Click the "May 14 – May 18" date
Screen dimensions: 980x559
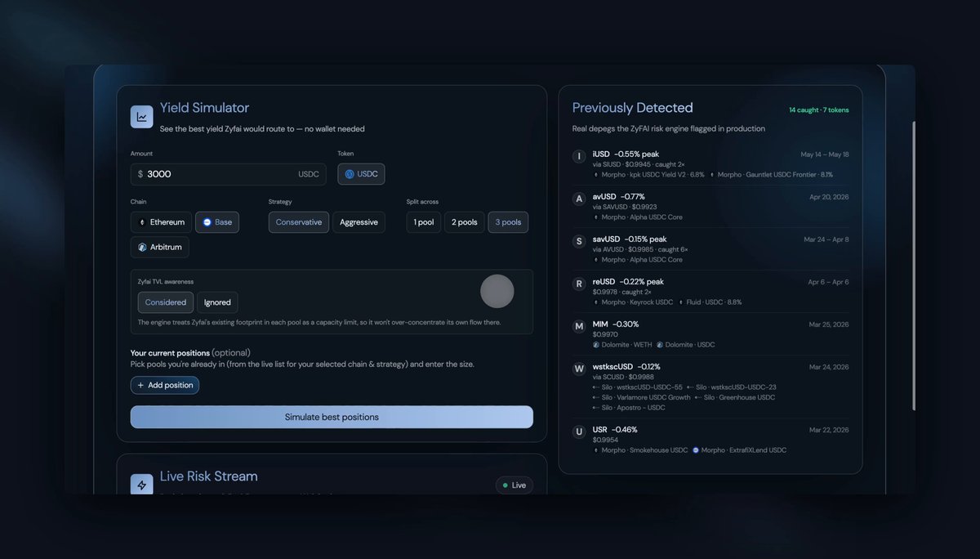coord(823,154)
